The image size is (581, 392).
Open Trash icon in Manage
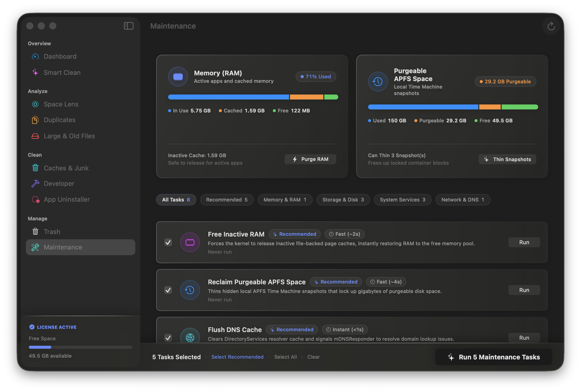point(35,232)
